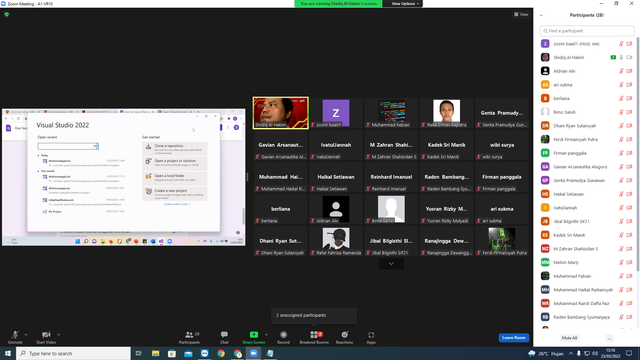Select Shidiq Al Hakim video tile

280,113
